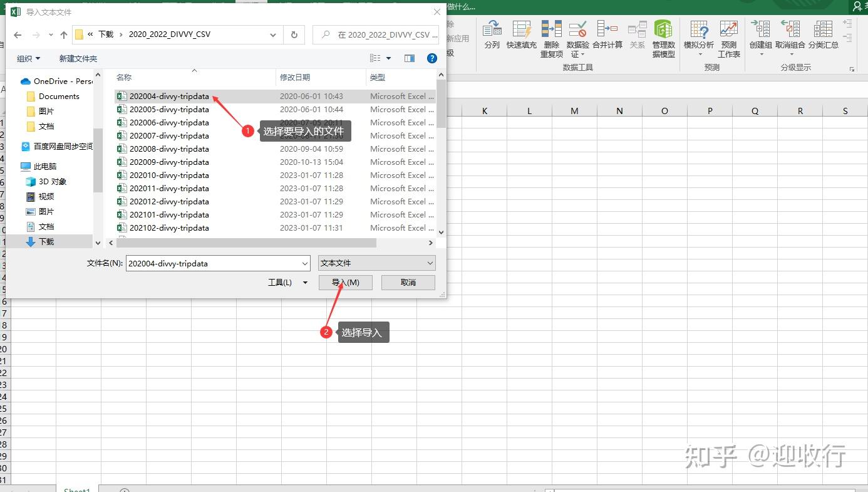Screen dimensions: 868x492
Task: Click the change view icon in dialog toolbar
Action: point(375,58)
